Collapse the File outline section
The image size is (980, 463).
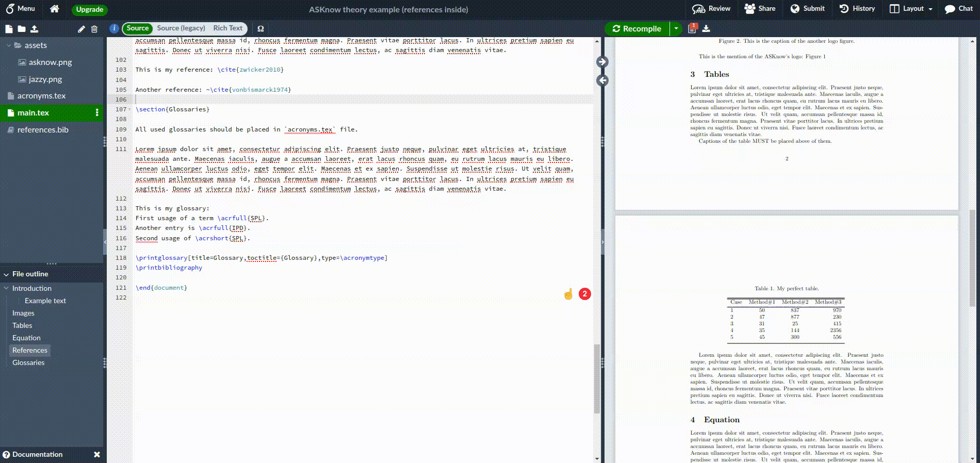(6, 274)
